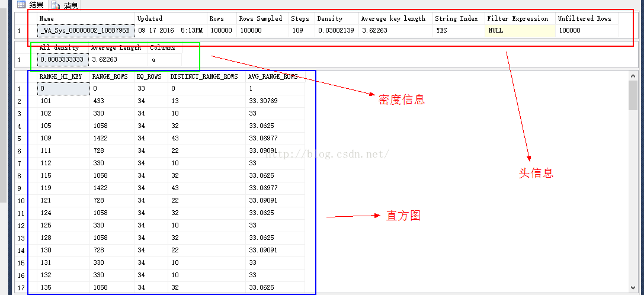Click the 330 RANGE_ROWS cell for key 132
644x295 pixels.
coord(112,275)
